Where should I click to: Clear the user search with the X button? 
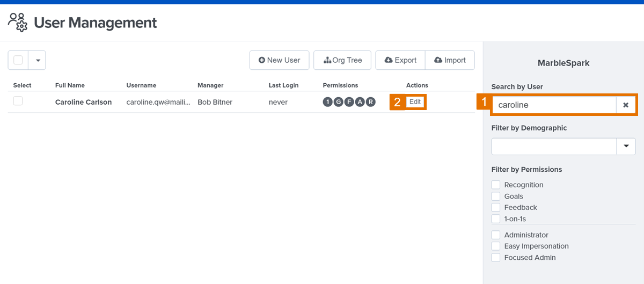click(x=626, y=105)
